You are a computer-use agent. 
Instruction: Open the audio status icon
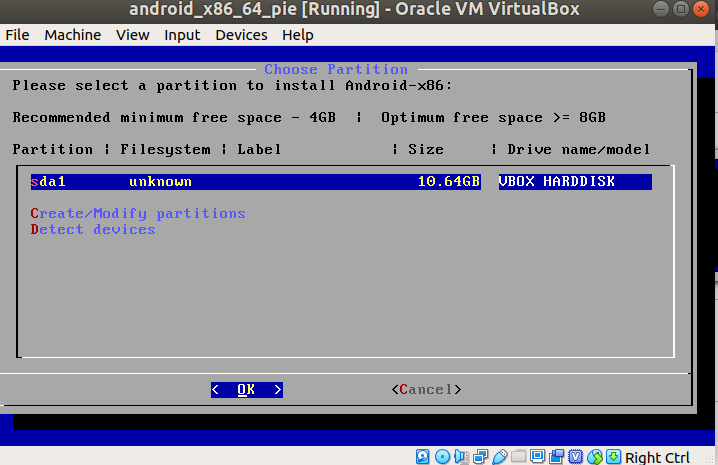(x=462, y=456)
